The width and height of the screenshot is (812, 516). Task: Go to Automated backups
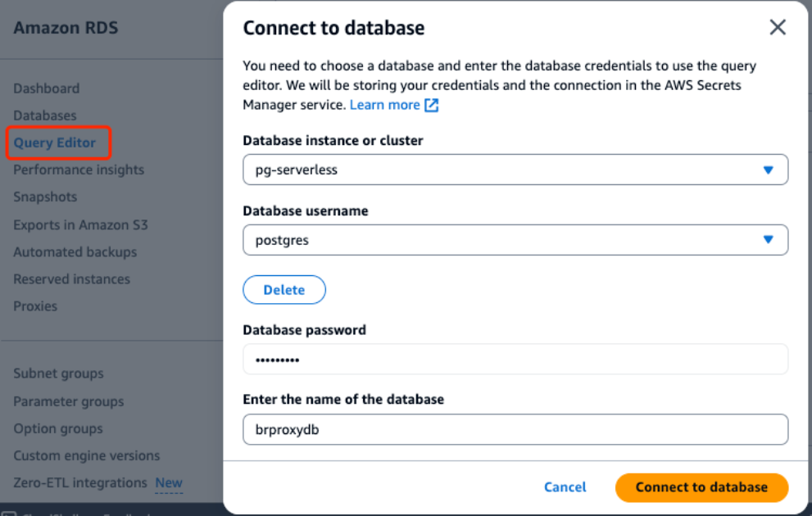(x=75, y=252)
